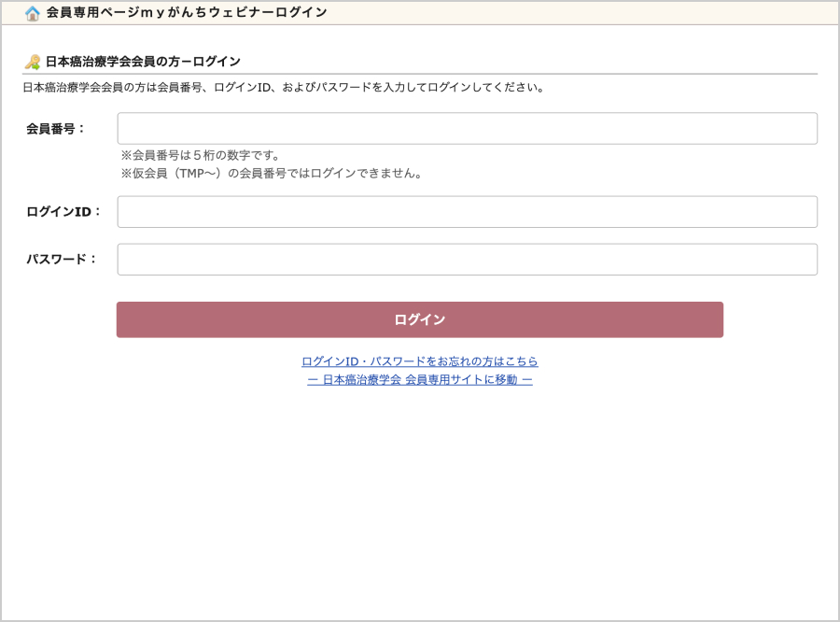Focus the パスワード input field

tap(467, 260)
